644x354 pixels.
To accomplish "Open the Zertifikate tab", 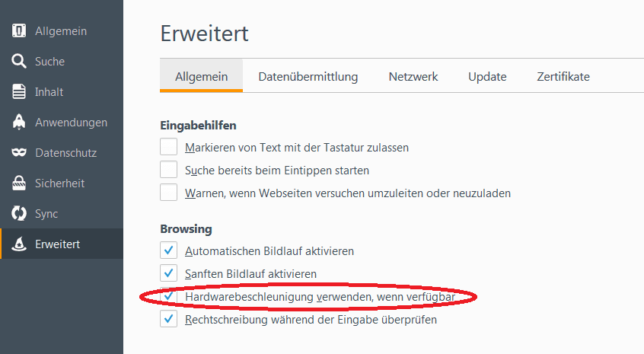I will [x=563, y=76].
